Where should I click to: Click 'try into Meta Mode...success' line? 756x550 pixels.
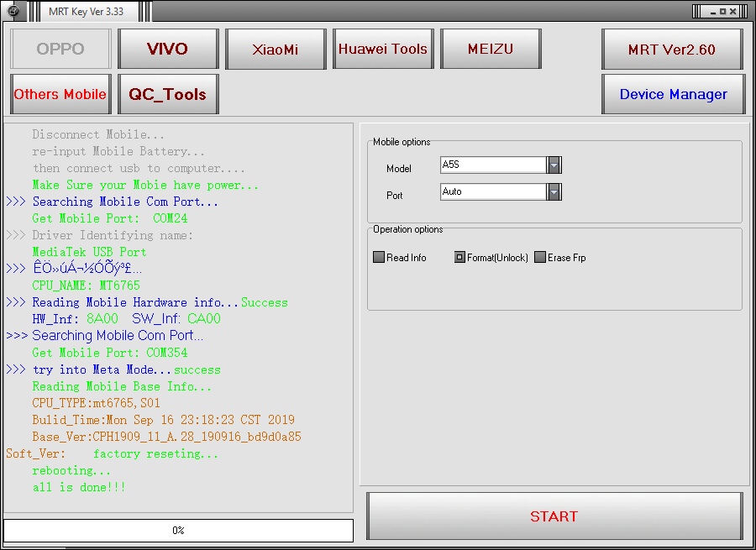[x=113, y=369]
